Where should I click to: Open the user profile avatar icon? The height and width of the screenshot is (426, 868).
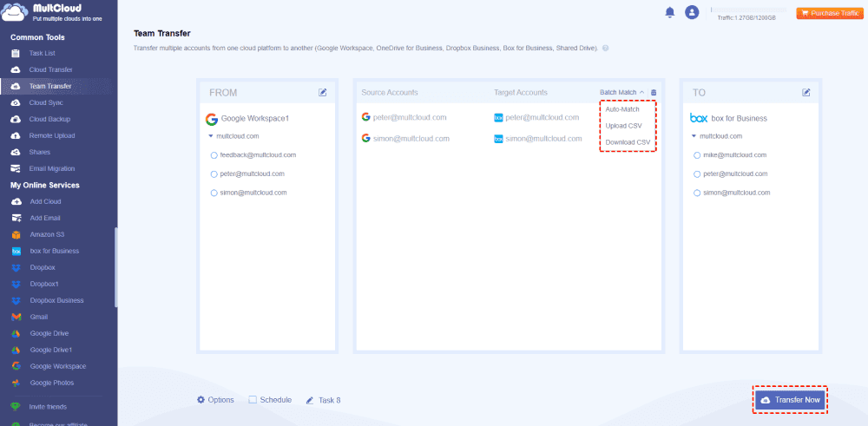692,12
